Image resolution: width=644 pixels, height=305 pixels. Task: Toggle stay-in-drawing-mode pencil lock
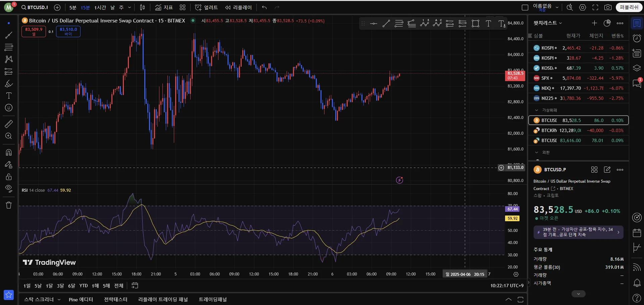9,165
